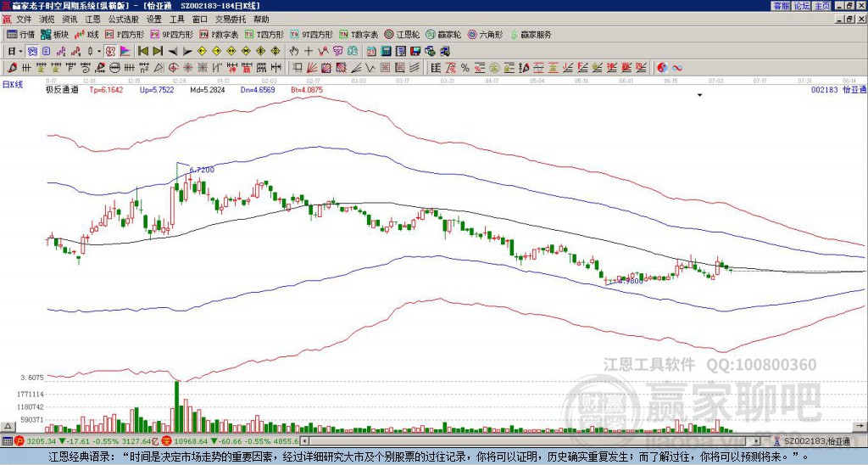This screenshot has height=465, width=868.
Task: Click the 极反通道 indicator label
Action: click(x=62, y=90)
